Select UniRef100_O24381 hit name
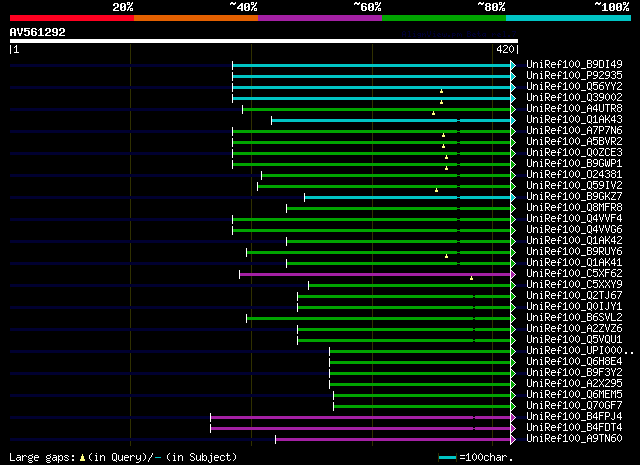The image size is (640, 465). pyautogui.click(x=574, y=175)
